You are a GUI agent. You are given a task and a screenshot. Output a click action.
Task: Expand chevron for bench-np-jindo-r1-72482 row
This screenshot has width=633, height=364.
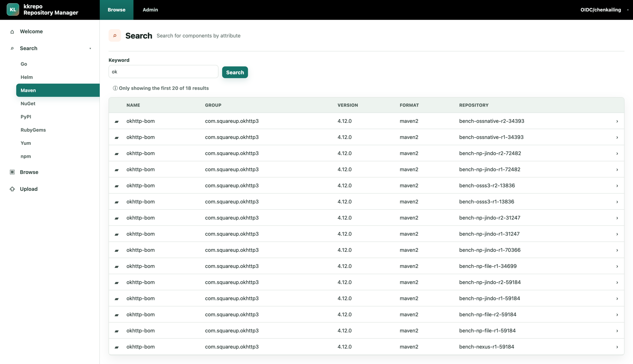click(617, 170)
